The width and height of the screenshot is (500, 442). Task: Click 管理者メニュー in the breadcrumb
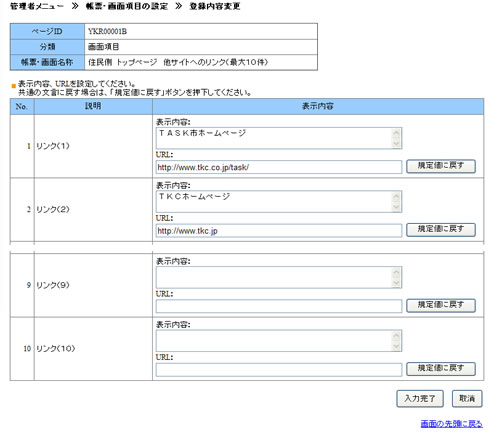(x=37, y=6)
